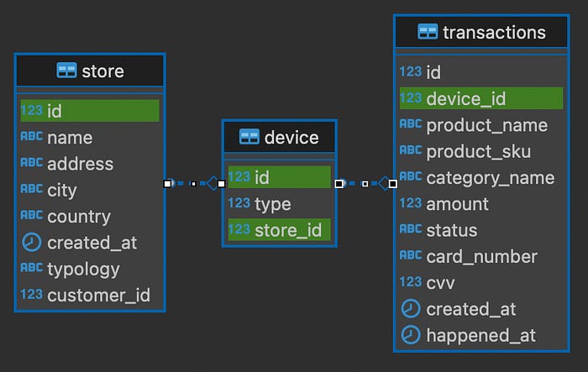Select the store_id column in device

click(280, 230)
